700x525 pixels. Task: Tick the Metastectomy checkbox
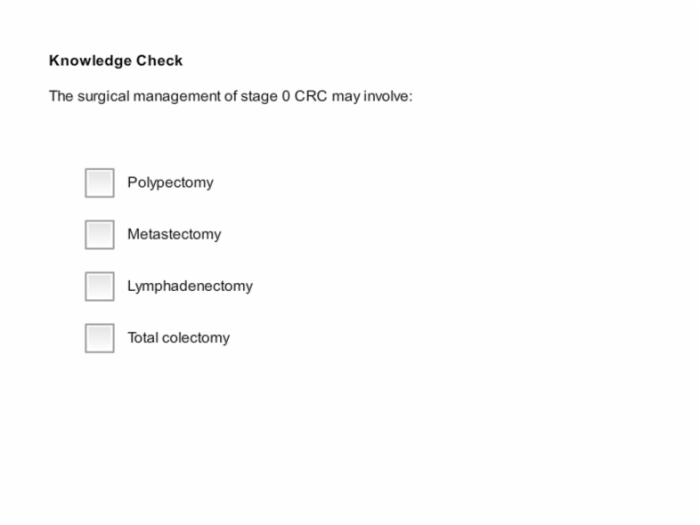click(100, 234)
